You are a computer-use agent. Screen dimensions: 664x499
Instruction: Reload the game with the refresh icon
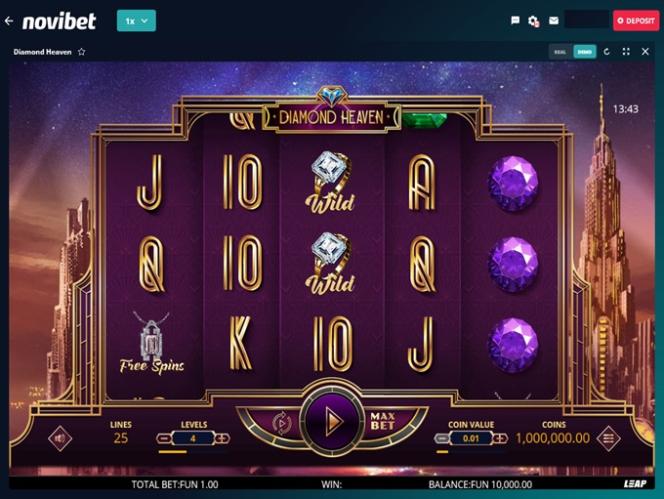tap(606, 52)
